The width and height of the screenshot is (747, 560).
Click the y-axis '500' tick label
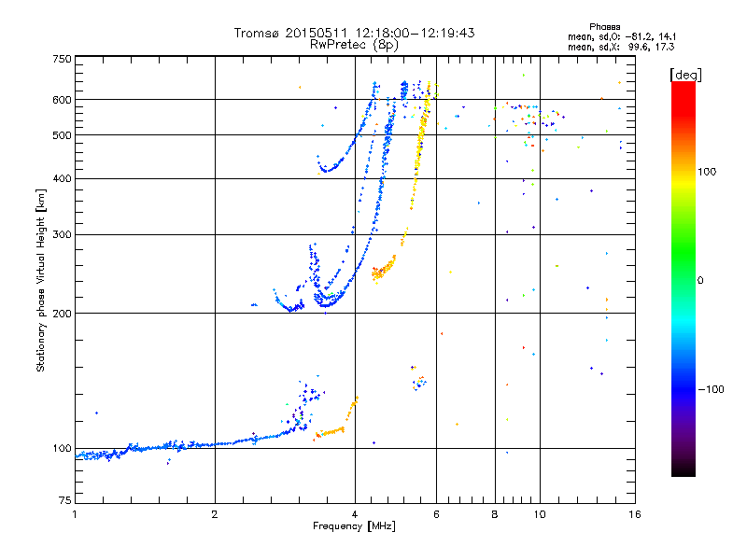[x=62, y=135]
